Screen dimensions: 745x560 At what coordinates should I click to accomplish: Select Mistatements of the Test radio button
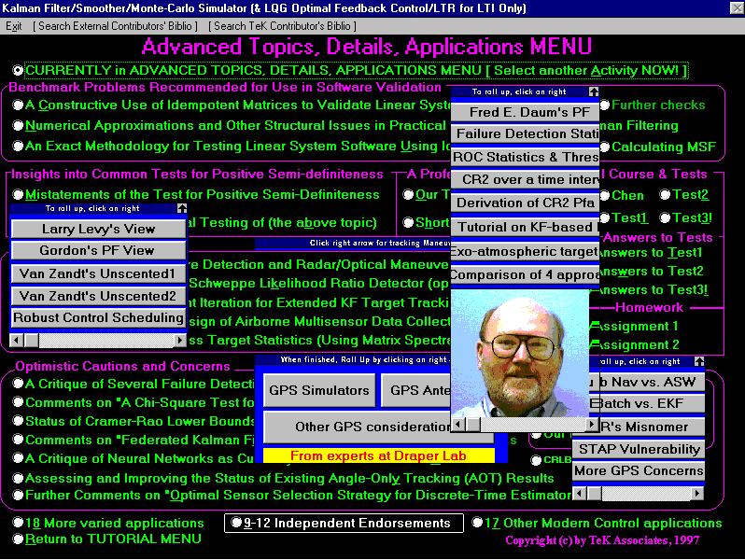[18, 194]
